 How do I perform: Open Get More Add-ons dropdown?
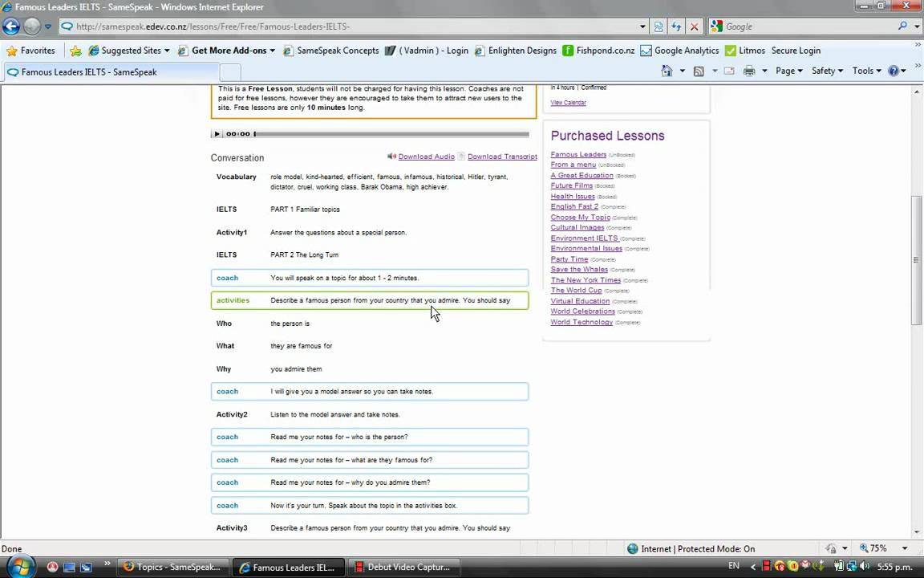(227, 51)
